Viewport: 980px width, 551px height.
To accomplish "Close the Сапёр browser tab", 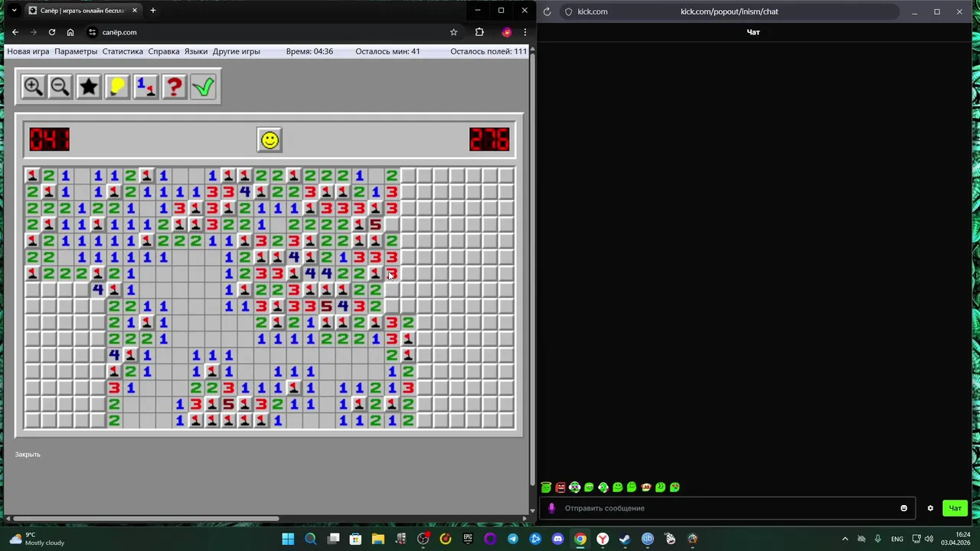I will [135, 11].
